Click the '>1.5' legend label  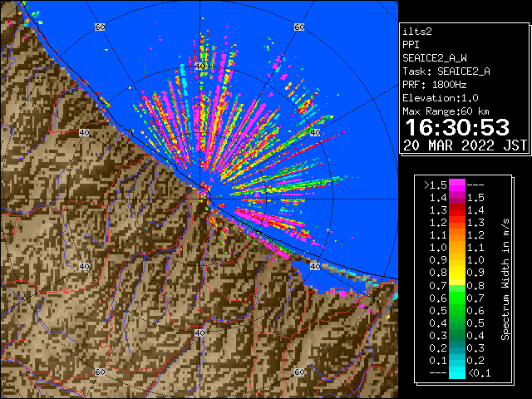(x=436, y=185)
